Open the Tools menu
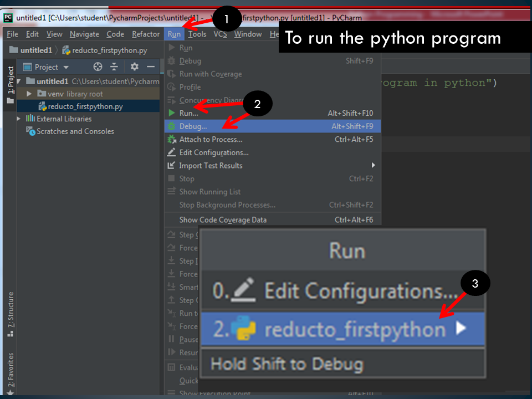This screenshot has width=532, height=399. point(197,34)
